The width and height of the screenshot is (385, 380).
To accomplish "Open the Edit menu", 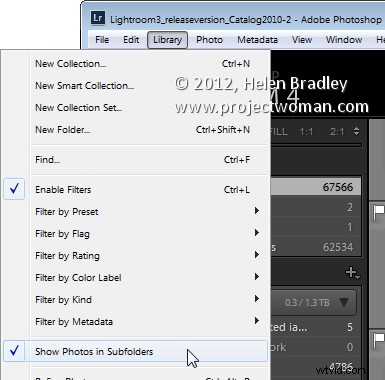I will click(131, 40).
